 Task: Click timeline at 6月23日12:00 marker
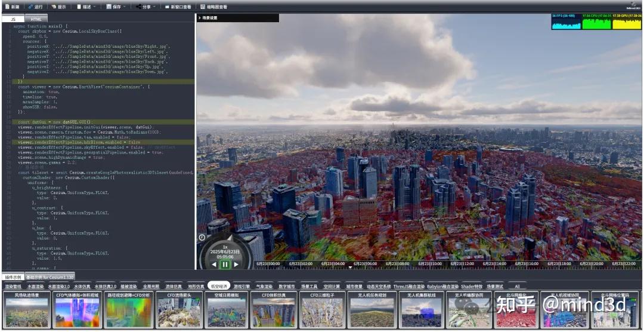pyautogui.click(x=461, y=263)
